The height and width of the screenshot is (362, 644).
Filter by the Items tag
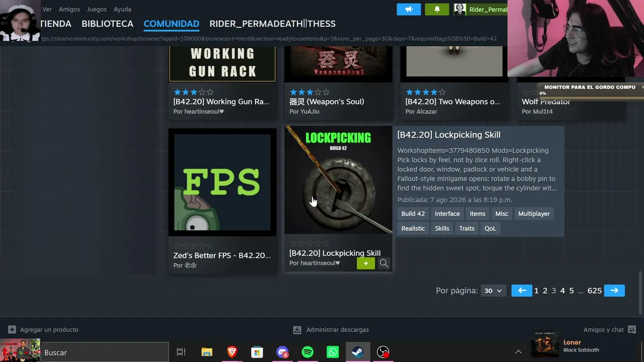click(477, 214)
